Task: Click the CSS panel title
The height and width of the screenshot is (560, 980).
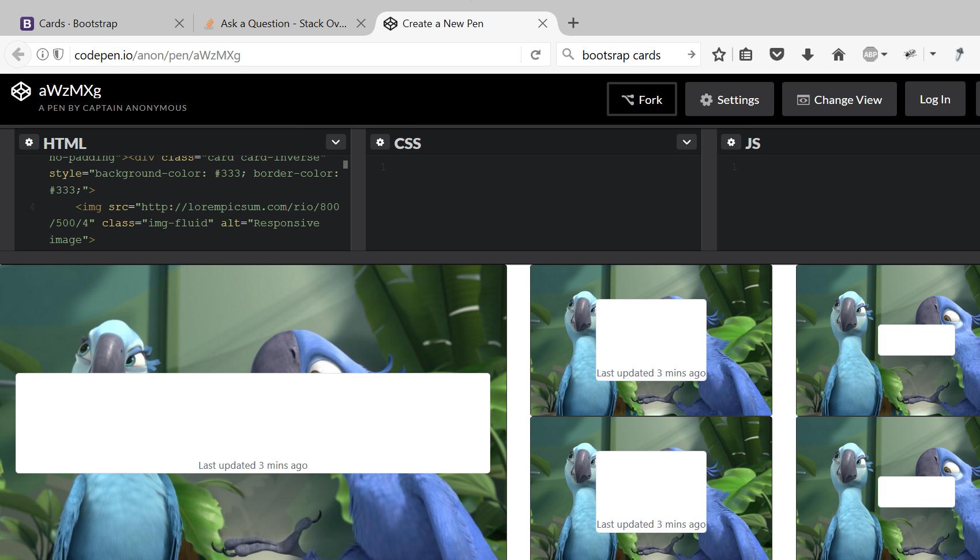Action: tap(407, 143)
